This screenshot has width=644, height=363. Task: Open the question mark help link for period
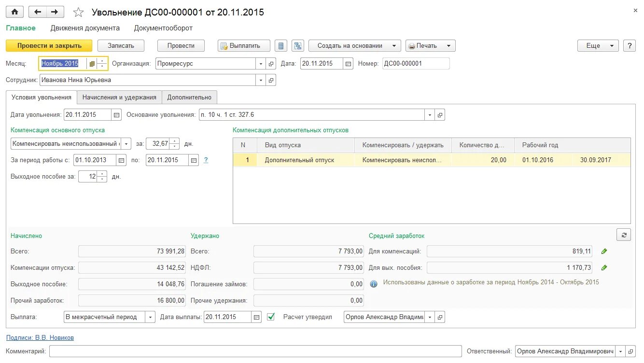206,160
